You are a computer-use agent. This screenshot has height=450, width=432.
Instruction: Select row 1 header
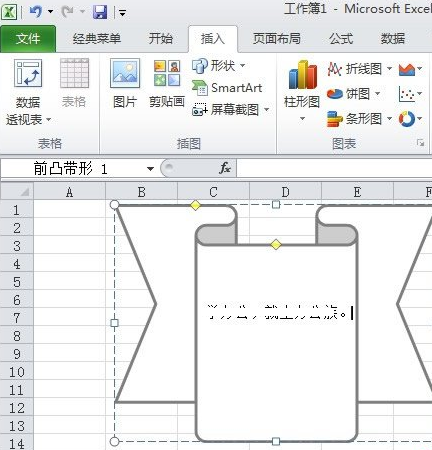[x=17, y=210]
